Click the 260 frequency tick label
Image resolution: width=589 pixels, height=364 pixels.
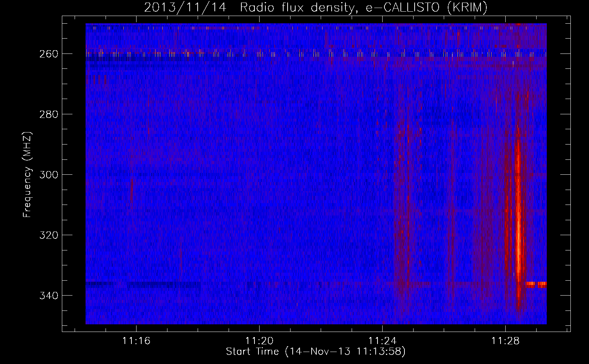[x=49, y=54]
